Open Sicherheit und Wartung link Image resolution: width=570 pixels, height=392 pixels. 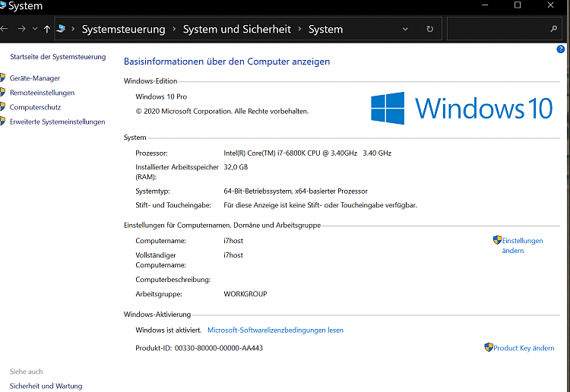click(x=46, y=386)
